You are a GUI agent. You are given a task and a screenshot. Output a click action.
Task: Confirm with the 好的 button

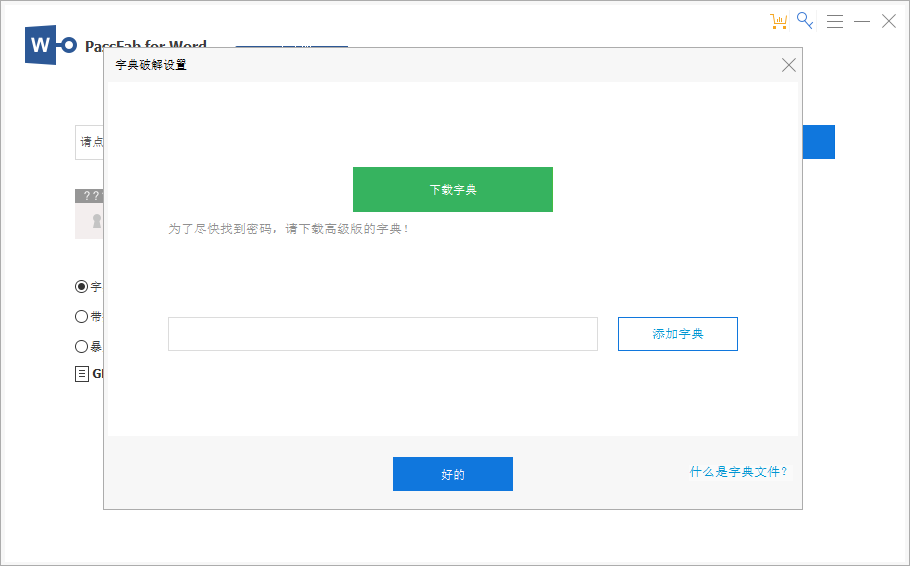[x=453, y=474]
